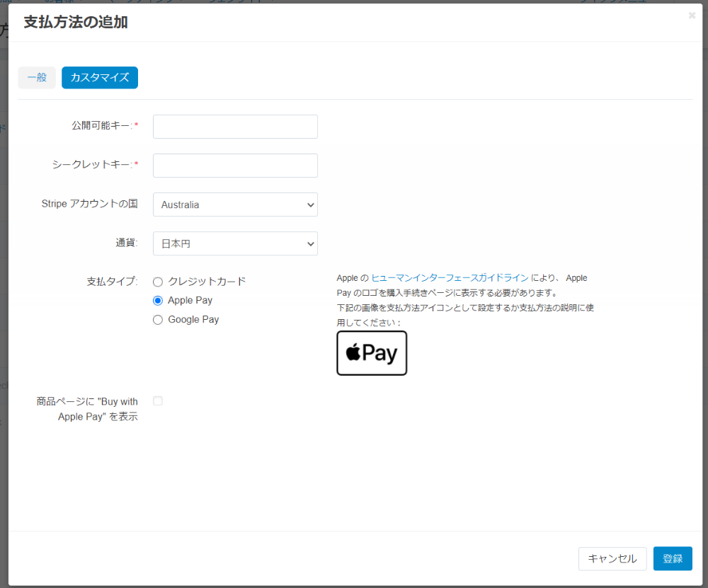This screenshot has height=588, width=708.
Task: Focus the シークレットキー input field
Action: click(235, 166)
